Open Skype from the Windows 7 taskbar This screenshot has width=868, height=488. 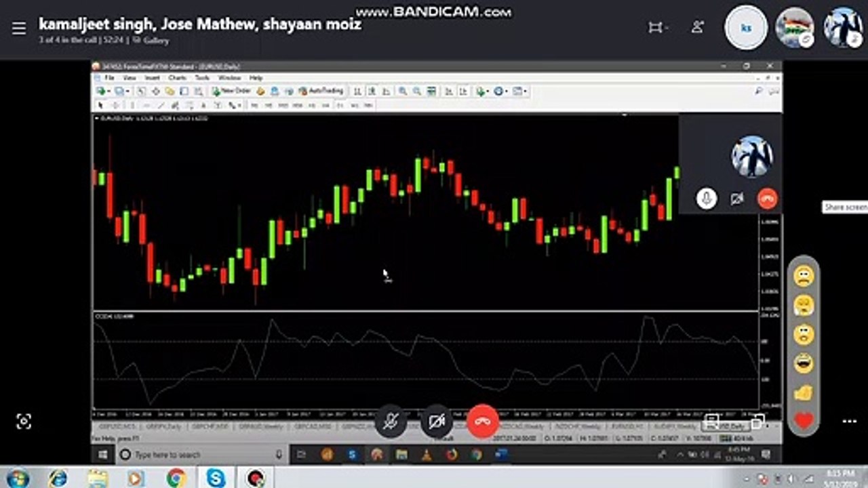216,478
